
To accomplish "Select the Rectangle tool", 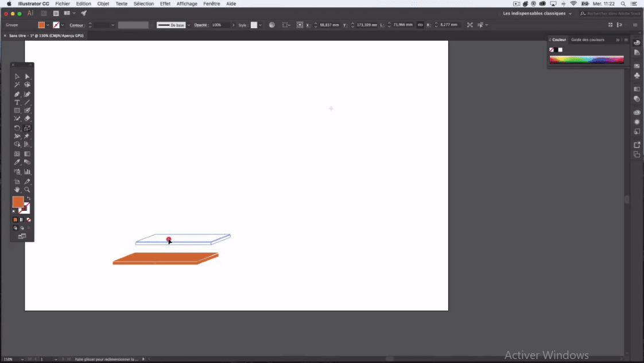I will [17, 111].
